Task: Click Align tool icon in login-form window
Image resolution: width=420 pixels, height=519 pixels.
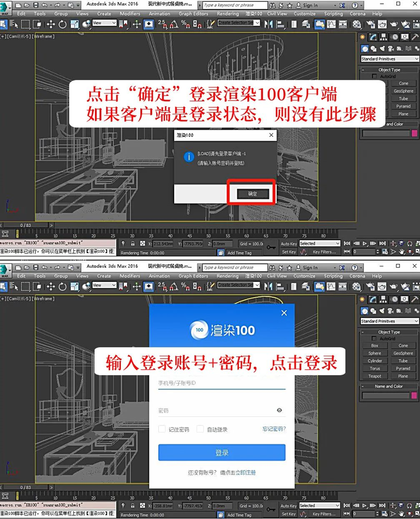Action: [280, 286]
